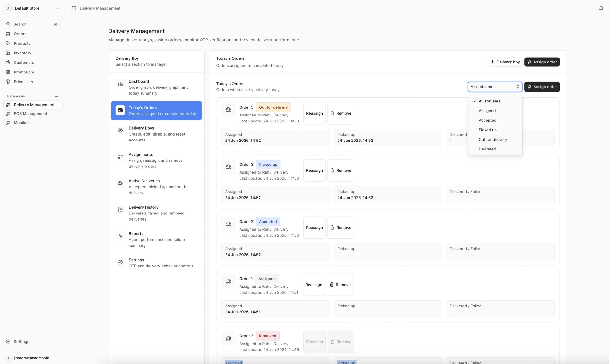
Task: Filter by Picked up status
Action: click(x=495, y=130)
